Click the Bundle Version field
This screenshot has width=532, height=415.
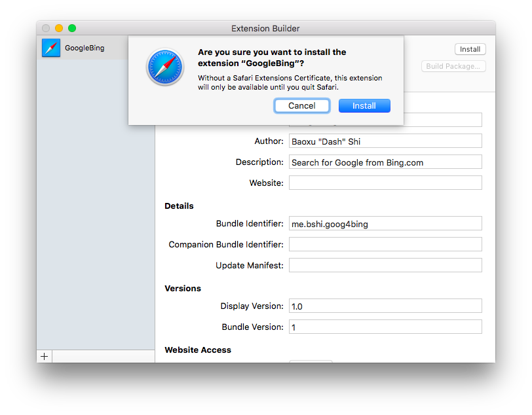pos(385,327)
